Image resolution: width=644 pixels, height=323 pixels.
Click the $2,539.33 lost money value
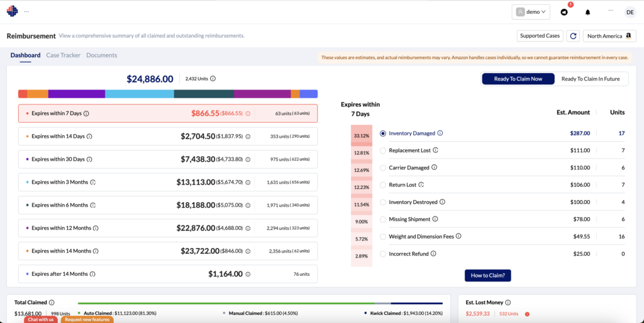(478, 314)
